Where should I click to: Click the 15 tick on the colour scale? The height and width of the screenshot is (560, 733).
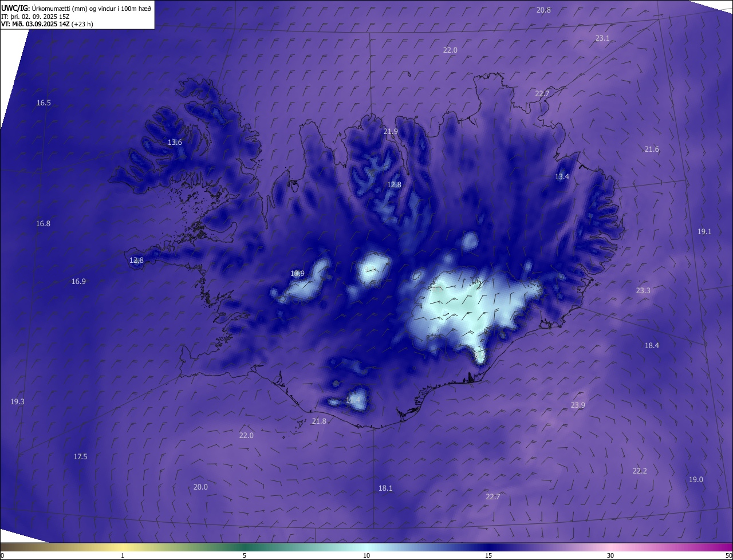click(488, 556)
